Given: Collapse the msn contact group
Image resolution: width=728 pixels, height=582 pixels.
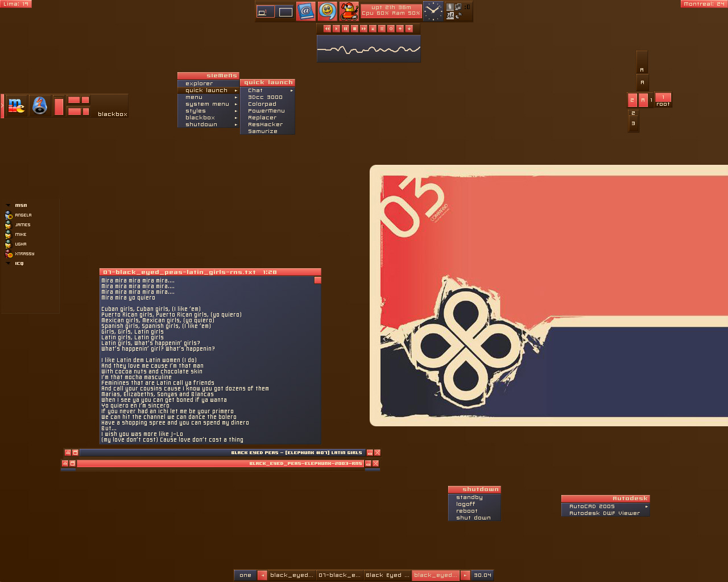Looking at the screenshot, I should [8, 205].
